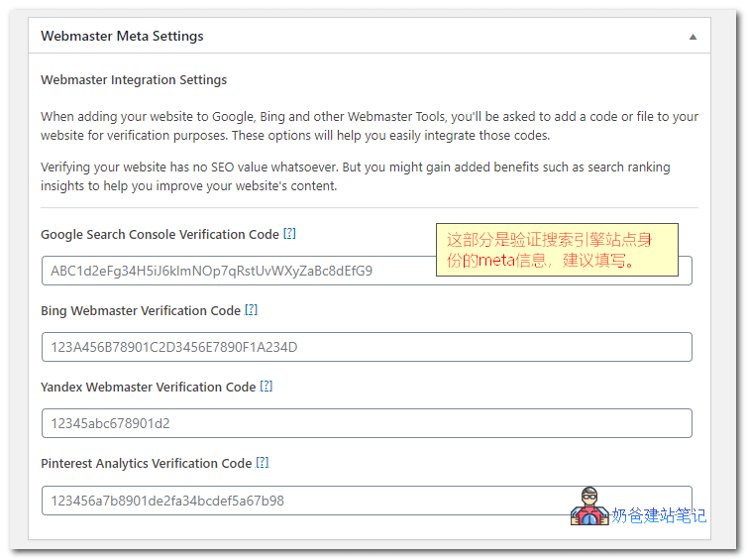747x560 pixels.
Task: Click the paragraph starting 'Verifying your website'
Action: [x=356, y=176]
